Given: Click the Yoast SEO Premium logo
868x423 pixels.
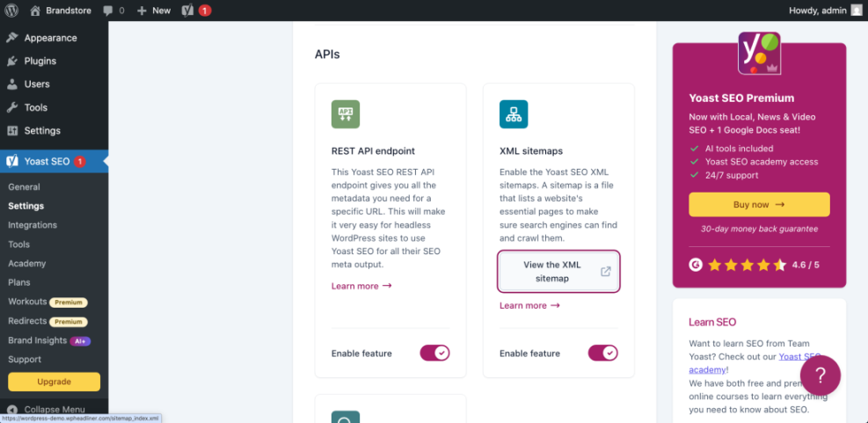Looking at the screenshot, I should tap(760, 53).
